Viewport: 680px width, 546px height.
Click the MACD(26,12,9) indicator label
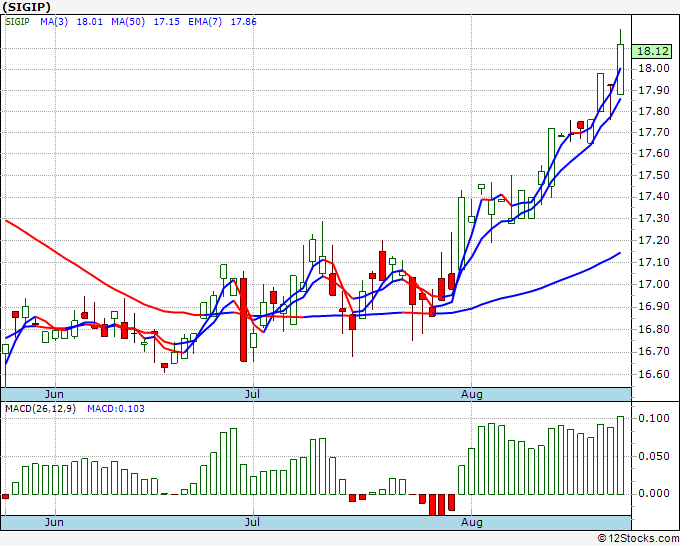pos(40,409)
